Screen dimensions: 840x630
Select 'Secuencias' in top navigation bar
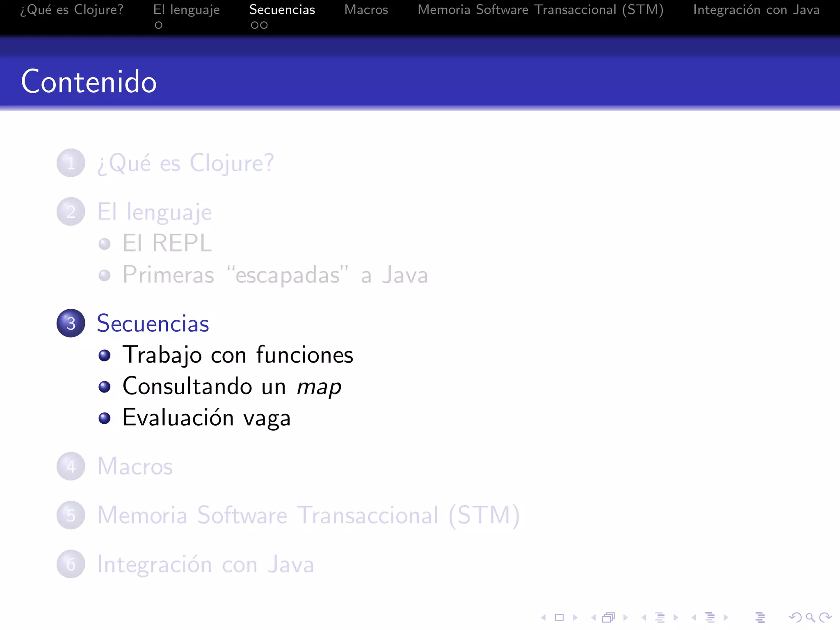point(282,9)
